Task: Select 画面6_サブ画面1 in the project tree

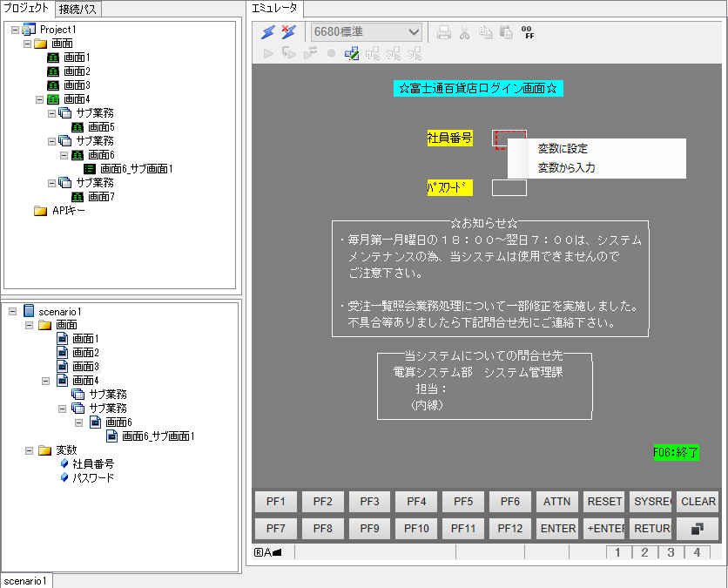Action: pos(137,169)
